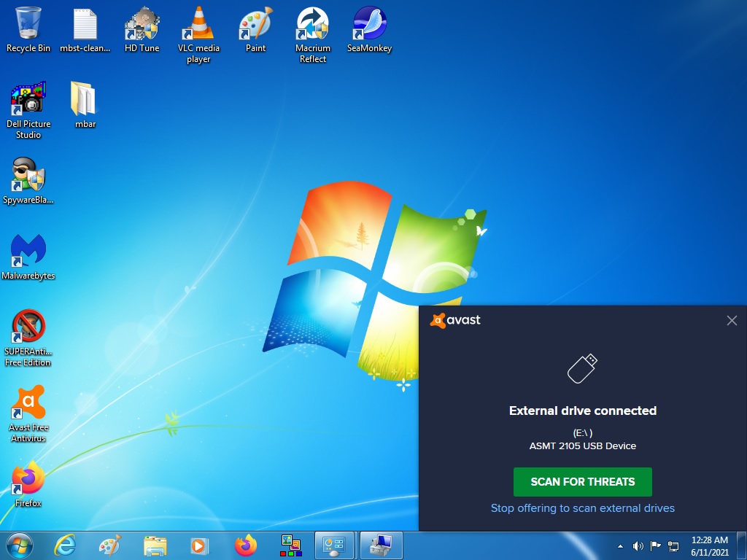Open the Recycle Bin desktop icon
747x560 pixels.
28,28
